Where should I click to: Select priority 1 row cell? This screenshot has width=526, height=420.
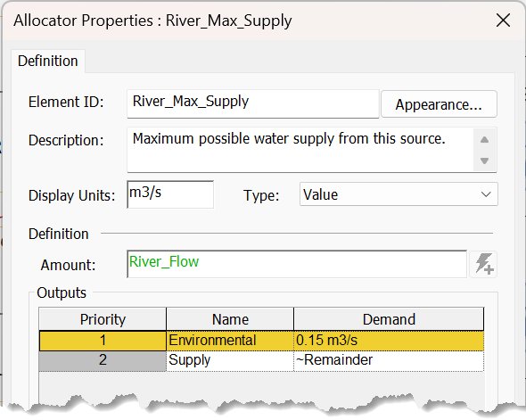103,341
